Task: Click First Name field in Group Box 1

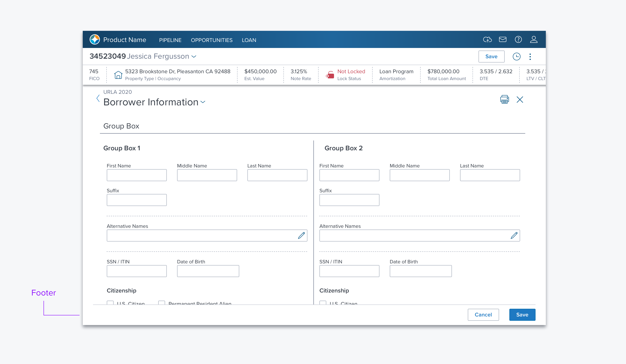Action: tap(137, 175)
